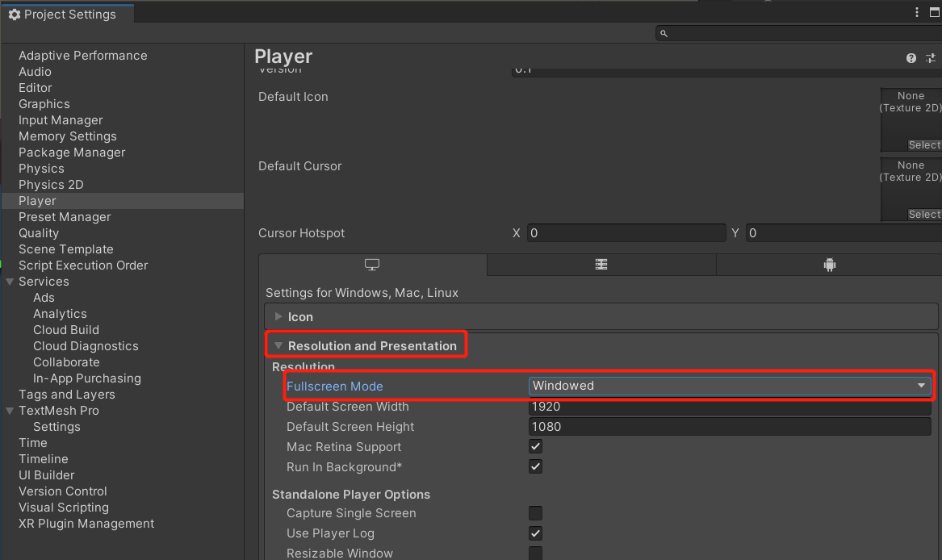Select Ads under Services
The width and height of the screenshot is (942, 560).
[44, 298]
